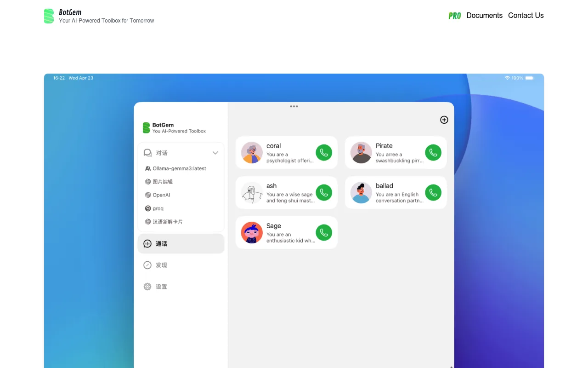This screenshot has width=588, height=368.
Task: Click the 'Your AI-Powered Toolbox for Tomorrow' tagline
Action: point(107,21)
